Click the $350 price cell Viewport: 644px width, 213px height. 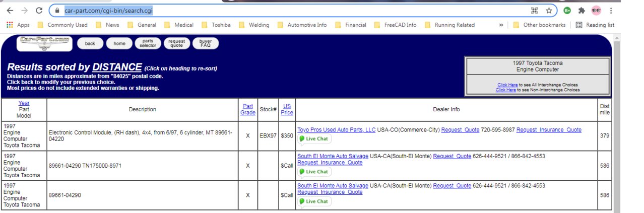[287, 136]
